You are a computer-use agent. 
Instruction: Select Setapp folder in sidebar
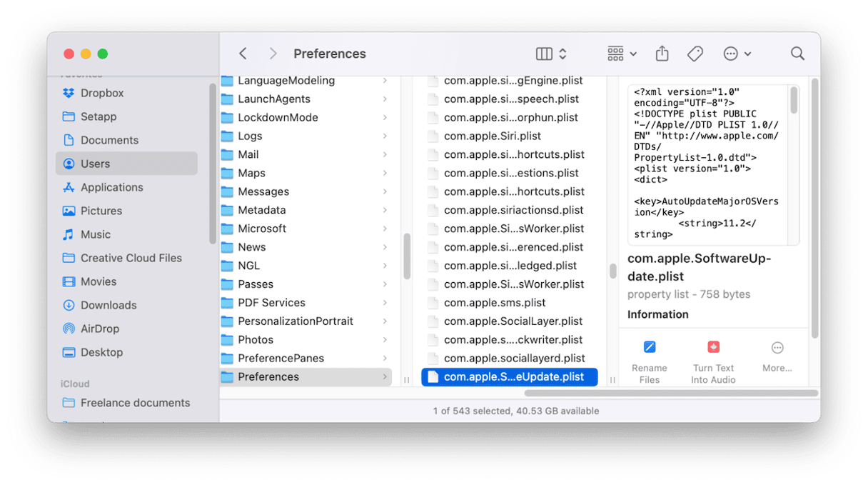tap(126, 116)
